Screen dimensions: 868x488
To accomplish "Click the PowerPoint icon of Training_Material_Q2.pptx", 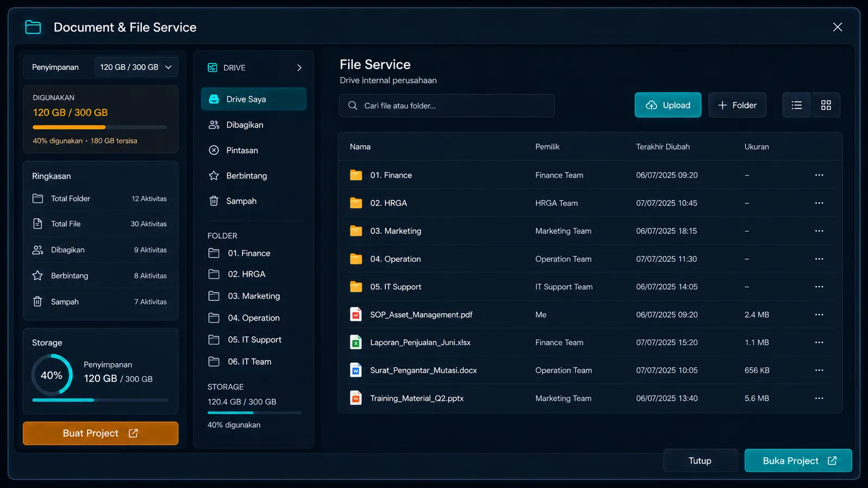I will tap(356, 399).
